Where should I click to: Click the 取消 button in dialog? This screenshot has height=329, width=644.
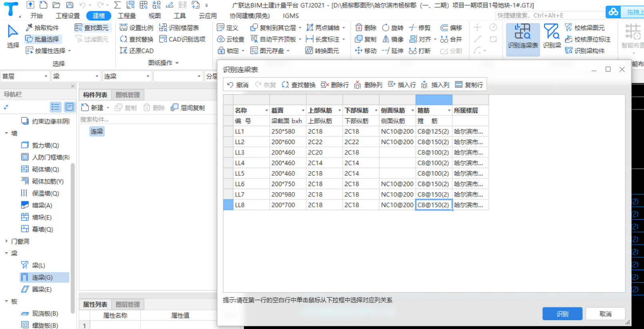point(605,314)
